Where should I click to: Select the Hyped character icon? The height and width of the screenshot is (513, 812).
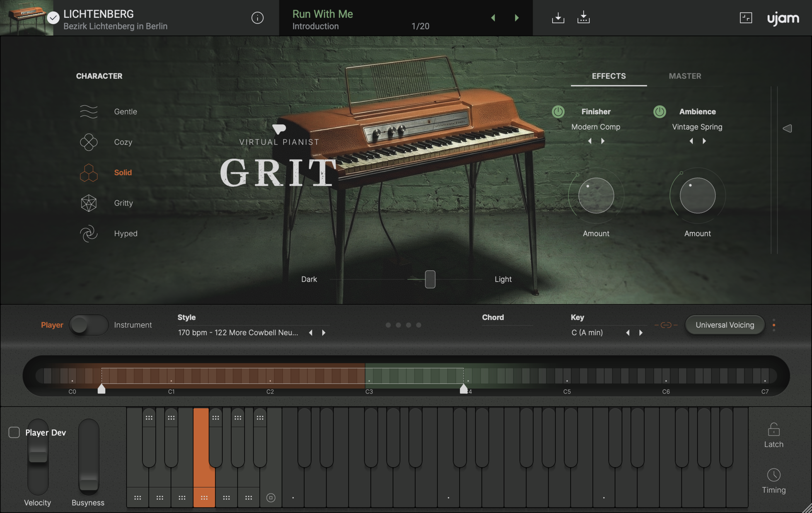[89, 233]
